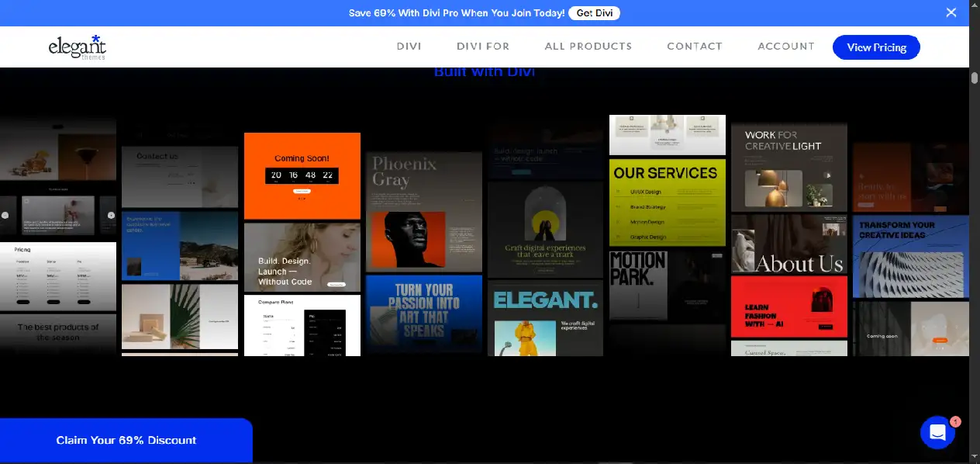Open the DIVI menu item
The height and width of the screenshot is (464, 980).
point(409,47)
